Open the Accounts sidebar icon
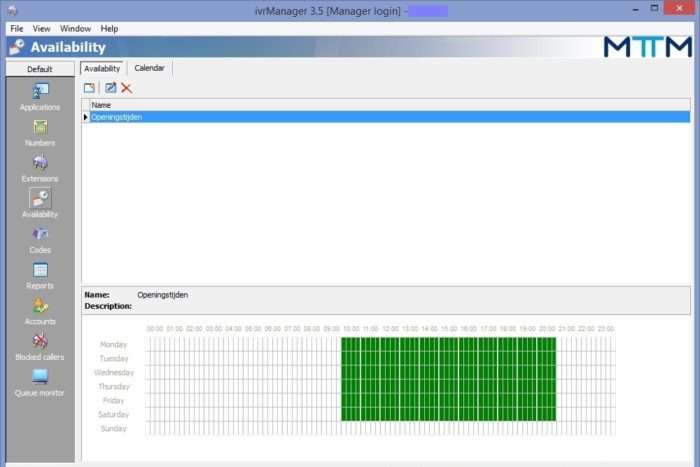700x467 pixels. pos(40,306)
